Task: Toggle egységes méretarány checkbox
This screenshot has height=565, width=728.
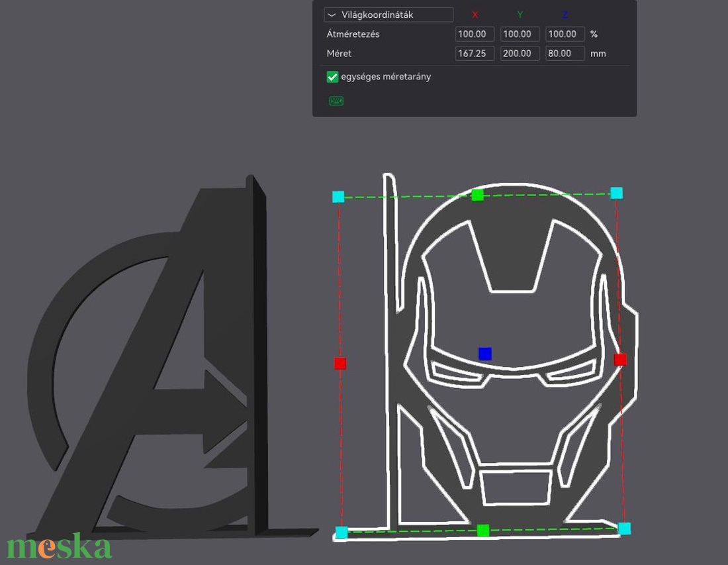Action: click(332, 77)
